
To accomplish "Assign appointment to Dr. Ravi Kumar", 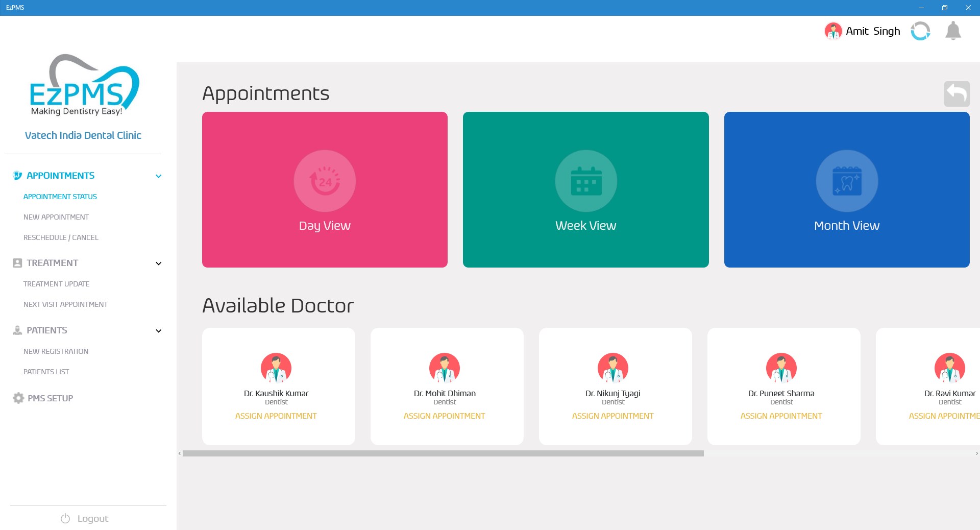I will [x=944, y=416].
